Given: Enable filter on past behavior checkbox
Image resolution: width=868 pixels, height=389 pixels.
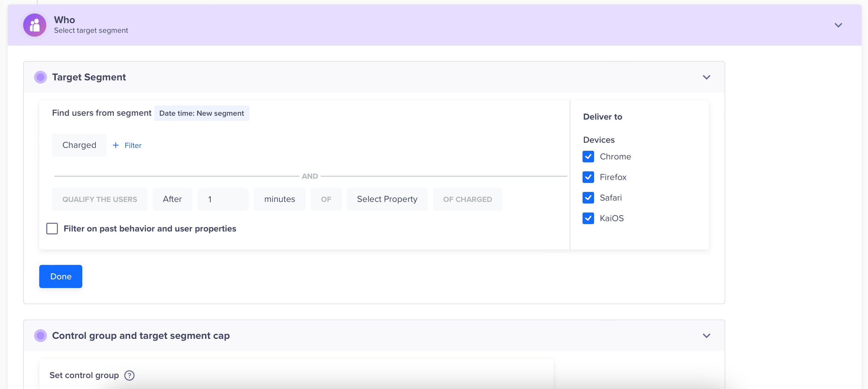Looking at the screenshot, I should tap(52, 229).
